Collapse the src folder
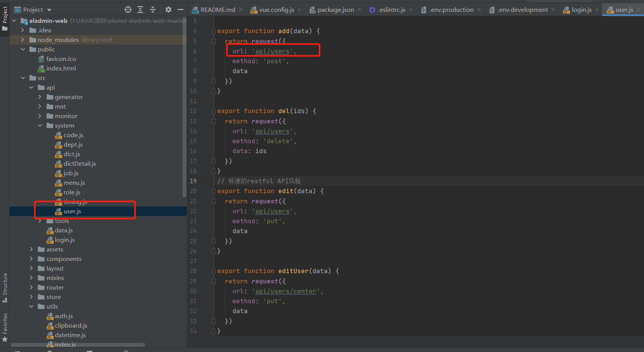 (23, 78)
